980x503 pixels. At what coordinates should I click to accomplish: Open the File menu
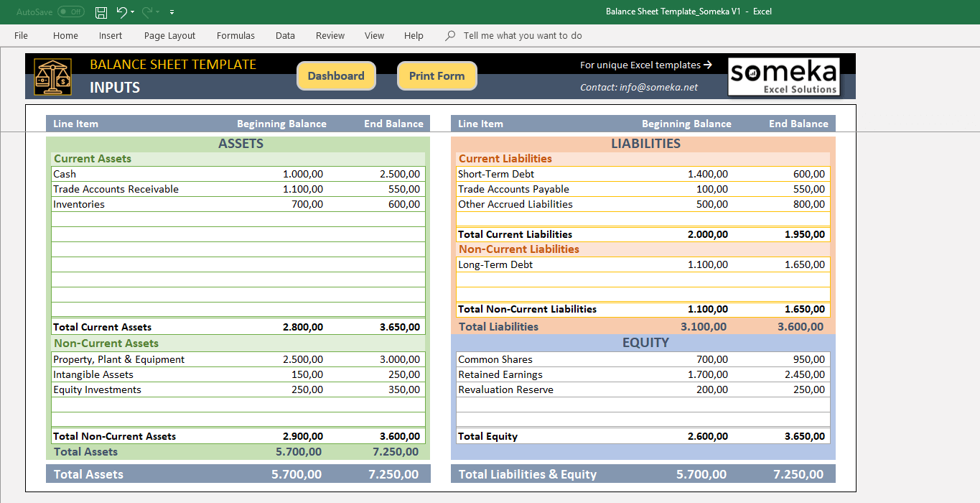[21, 35]
